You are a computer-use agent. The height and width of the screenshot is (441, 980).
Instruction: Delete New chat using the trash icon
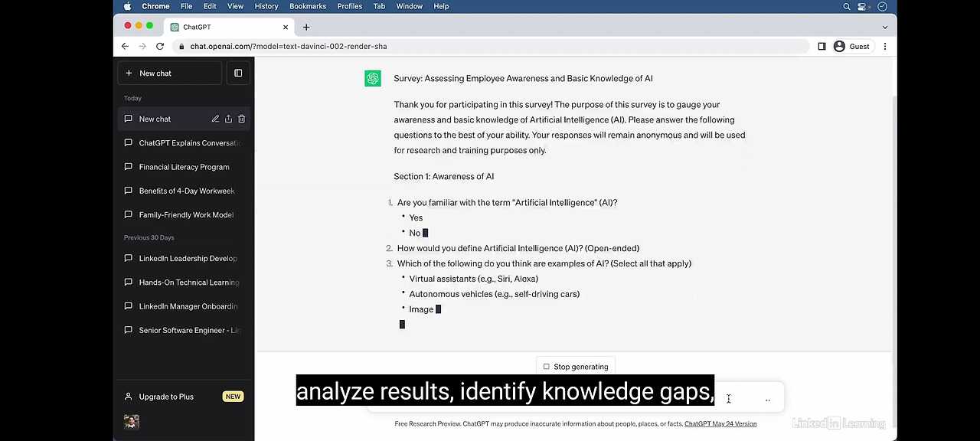point(241,119)
